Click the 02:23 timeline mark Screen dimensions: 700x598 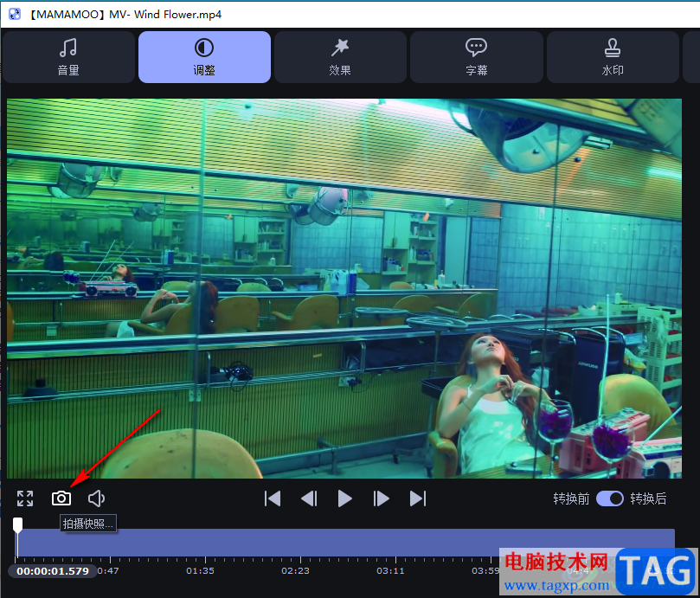tap(295, 571)
